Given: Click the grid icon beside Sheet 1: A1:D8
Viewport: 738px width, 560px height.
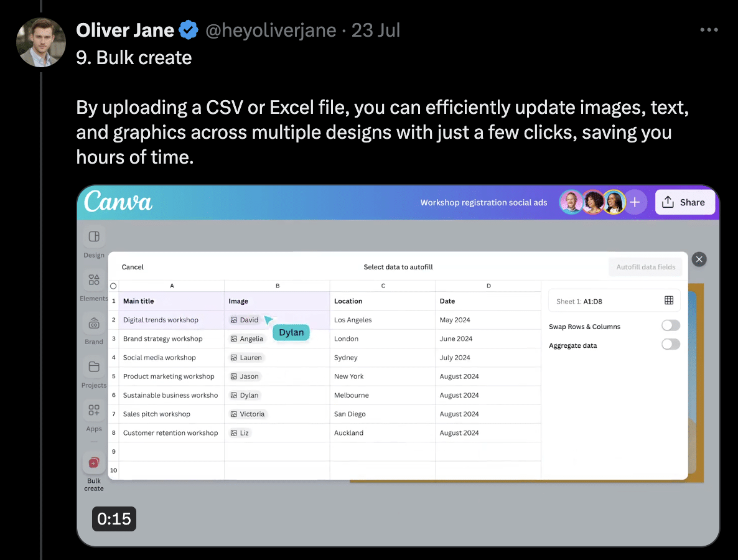Looking at the screenshot, I should (x=668, y=300).
